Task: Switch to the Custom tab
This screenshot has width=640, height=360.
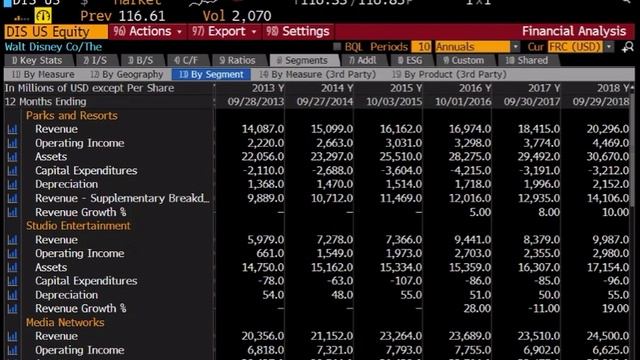Action: click(464, 60)
